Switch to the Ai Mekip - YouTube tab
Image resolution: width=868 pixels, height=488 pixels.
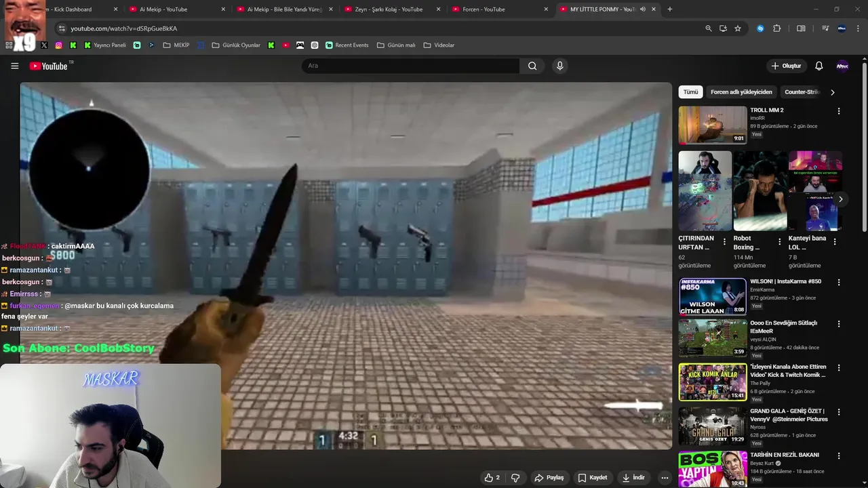[x=176, y=9]
